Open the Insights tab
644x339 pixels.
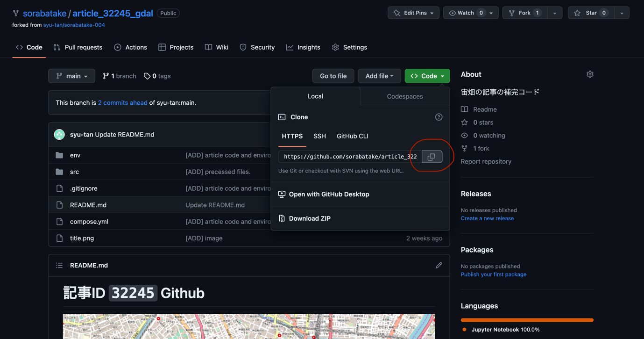click(x=303, y=47)
